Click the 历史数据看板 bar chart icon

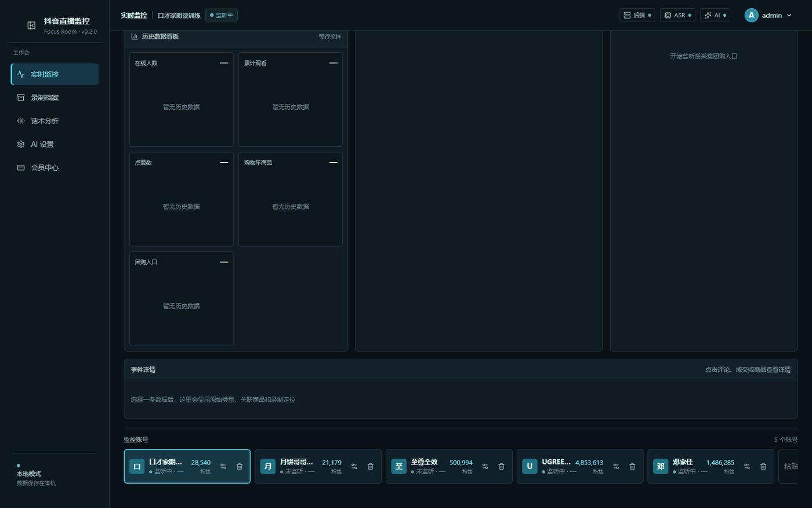pos(135,37)
